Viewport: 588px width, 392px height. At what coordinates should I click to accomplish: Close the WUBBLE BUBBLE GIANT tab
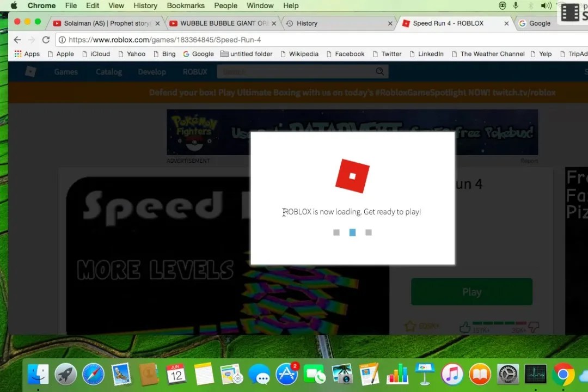[x=274, y=23]
